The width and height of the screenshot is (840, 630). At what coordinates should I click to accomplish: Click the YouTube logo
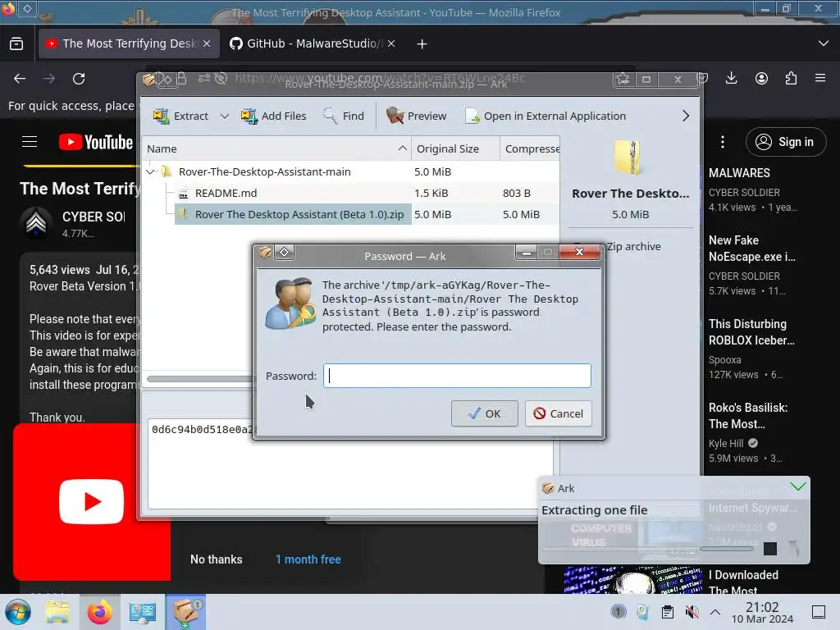click(x=96, y=142)
